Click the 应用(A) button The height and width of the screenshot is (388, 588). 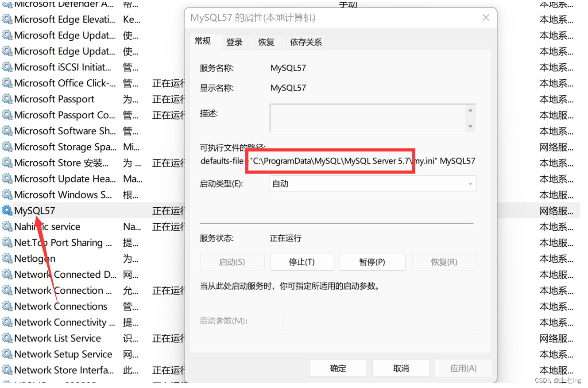click(464, 368)
